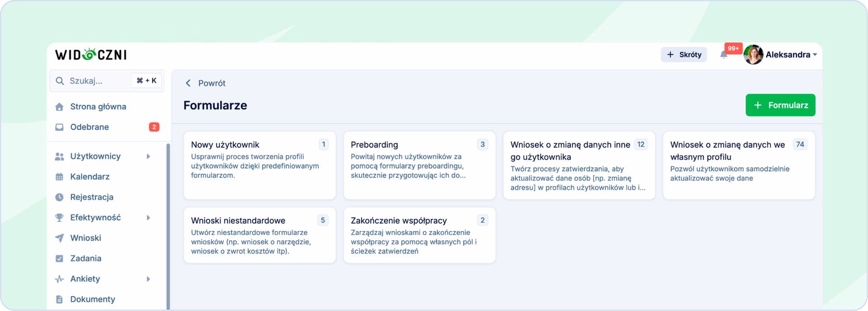Open the Preboarding form card

click(x=420, y=165)
